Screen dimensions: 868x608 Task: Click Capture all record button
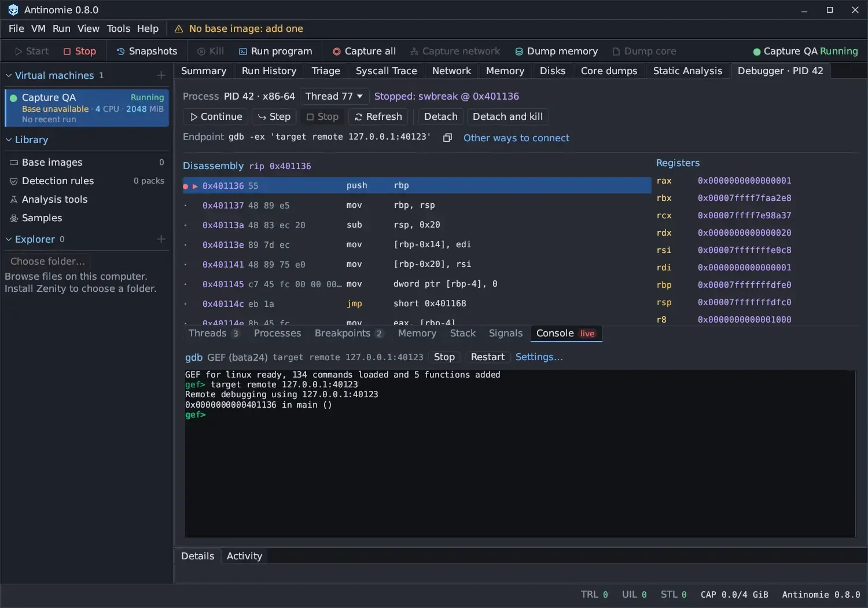[365, 51]
